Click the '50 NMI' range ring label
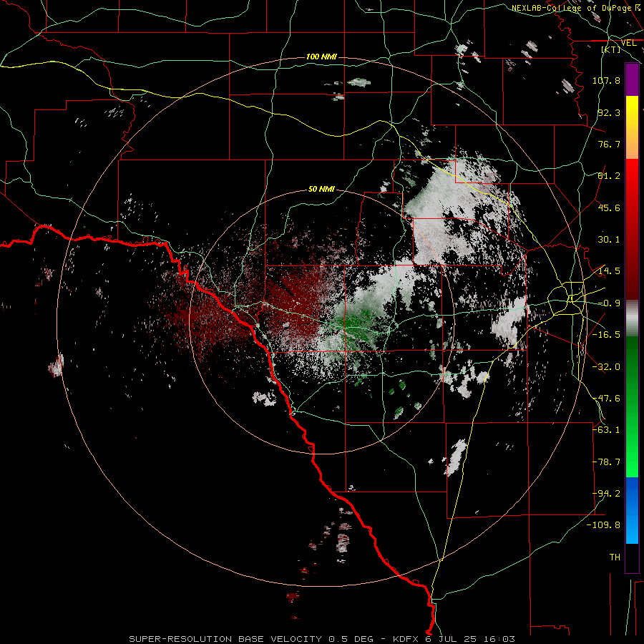 click(321, 189)
